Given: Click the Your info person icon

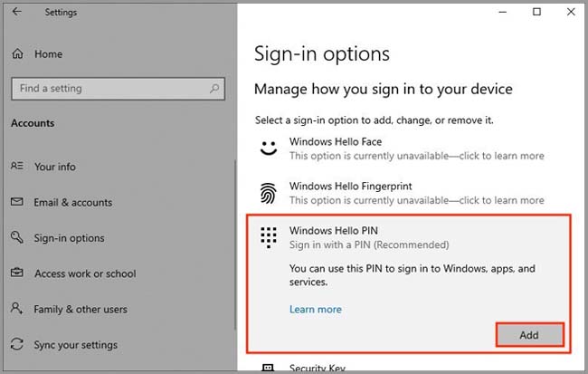Looking at the screenshot, I should pos(17,166).
